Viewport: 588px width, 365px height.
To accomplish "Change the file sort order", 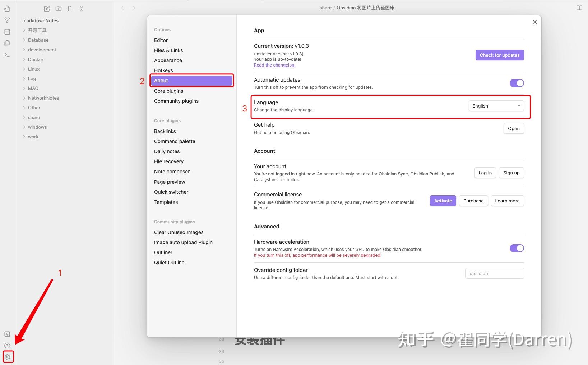I will tap(70, 9).
